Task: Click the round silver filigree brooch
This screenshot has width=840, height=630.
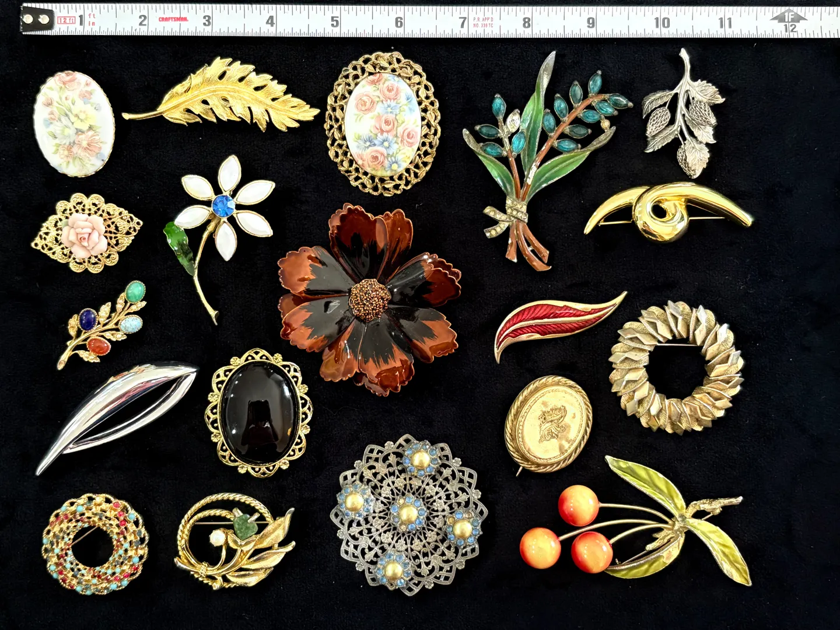Action: tap(409, 514)
